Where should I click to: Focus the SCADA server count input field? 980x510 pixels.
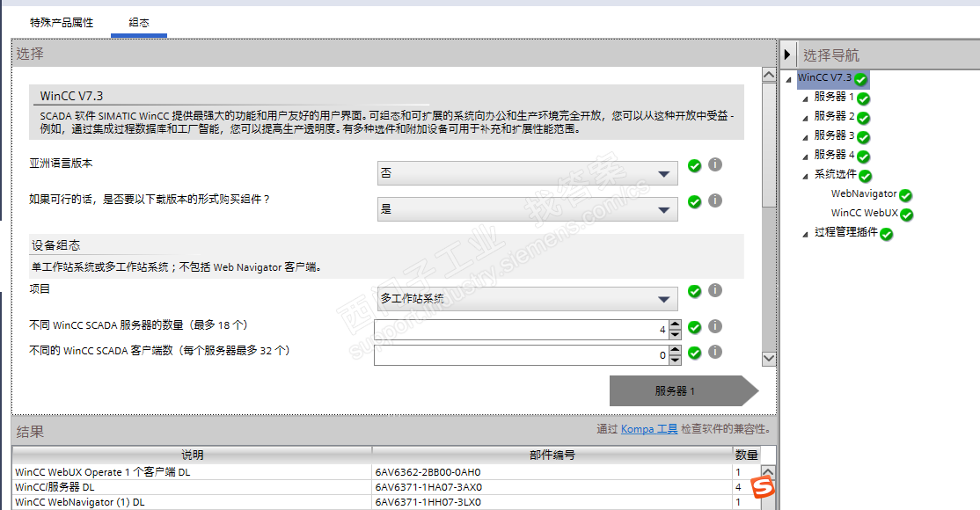pyautogui.click(x=522, y=330)
